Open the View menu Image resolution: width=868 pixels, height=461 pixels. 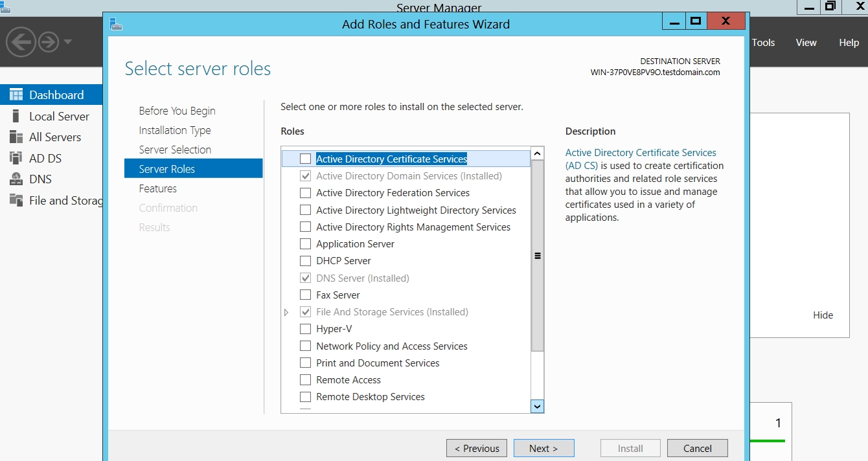point(806,43)
